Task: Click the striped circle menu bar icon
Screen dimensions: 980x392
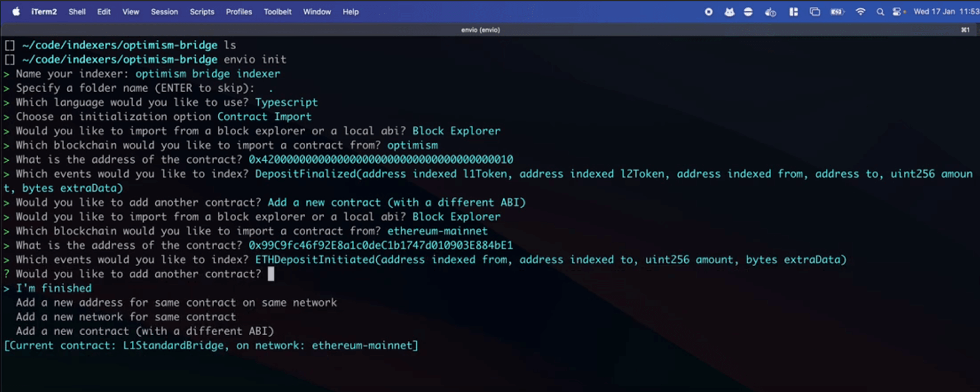Action: [748, 12]
